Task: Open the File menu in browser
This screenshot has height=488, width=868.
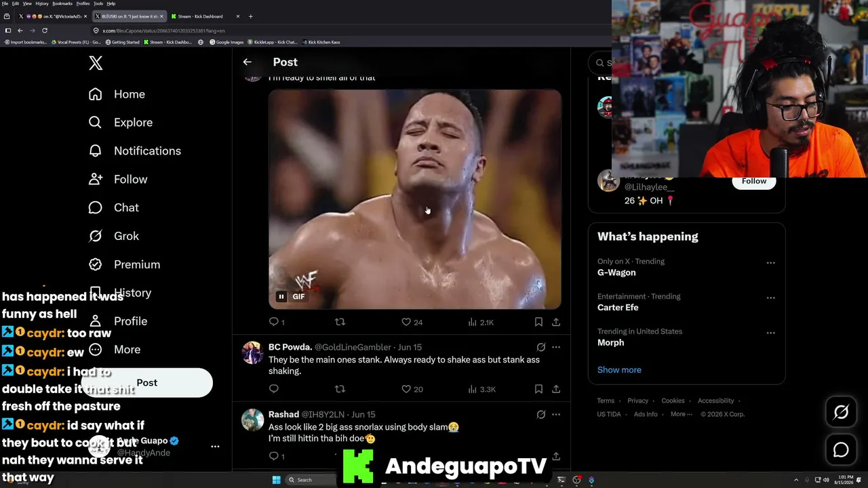Action: click(5, 3)
